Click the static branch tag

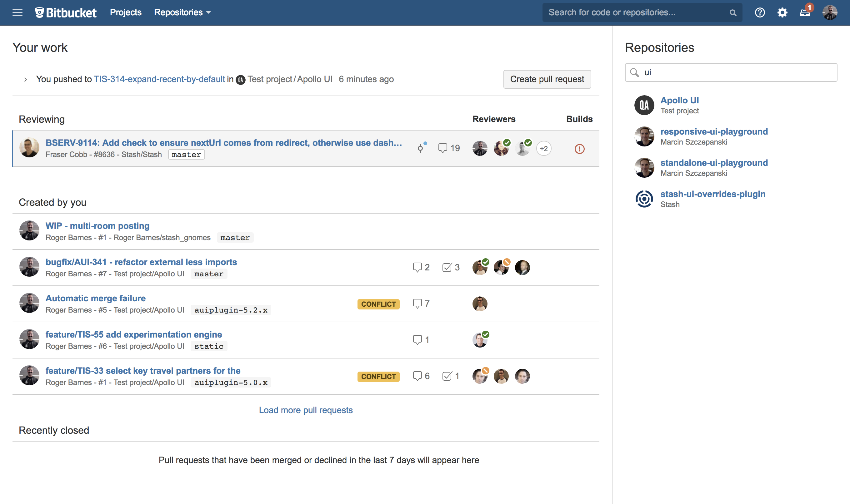(x=209, y=346)
